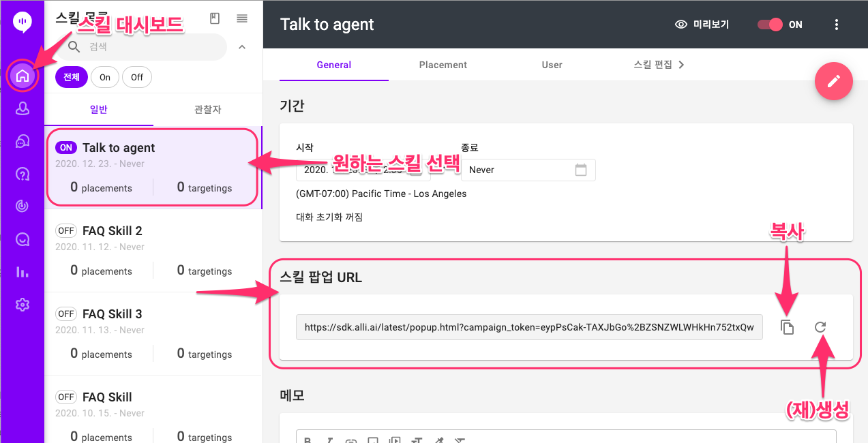Expand the 스킬 편집 chevron arrow
The width and height of the screenshot is (868, 443).
[x=681, y=65]
